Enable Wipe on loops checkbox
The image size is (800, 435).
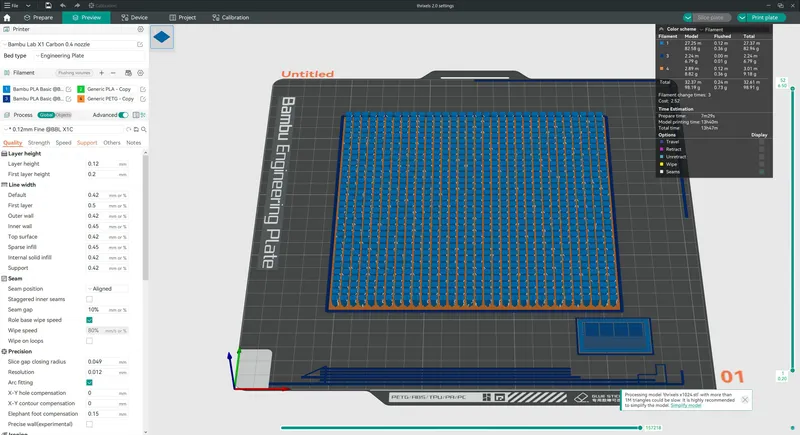[x=89, y=341]
